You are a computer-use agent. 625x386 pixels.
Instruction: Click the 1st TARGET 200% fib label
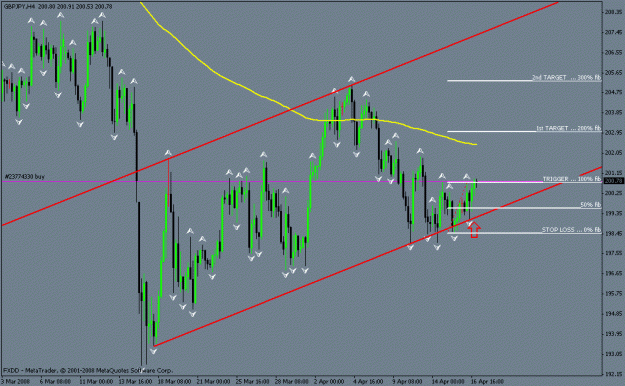[568, 128]
